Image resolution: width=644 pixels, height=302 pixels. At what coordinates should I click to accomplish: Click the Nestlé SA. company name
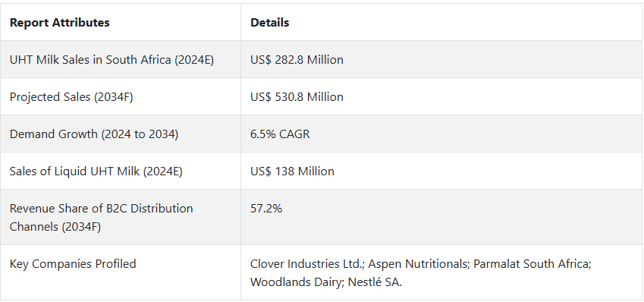375,282
